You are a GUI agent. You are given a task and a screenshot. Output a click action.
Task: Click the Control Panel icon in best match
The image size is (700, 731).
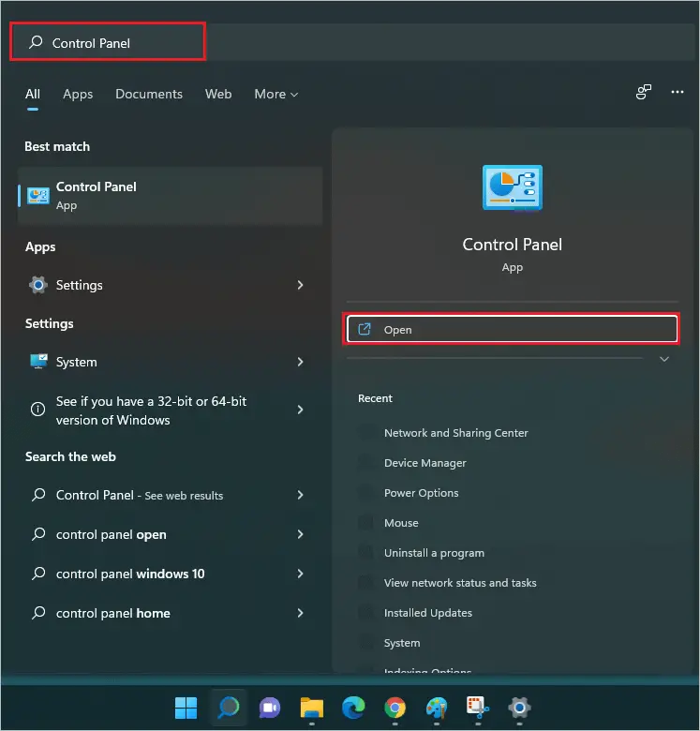pyautogui.click(x=37, y=196)
